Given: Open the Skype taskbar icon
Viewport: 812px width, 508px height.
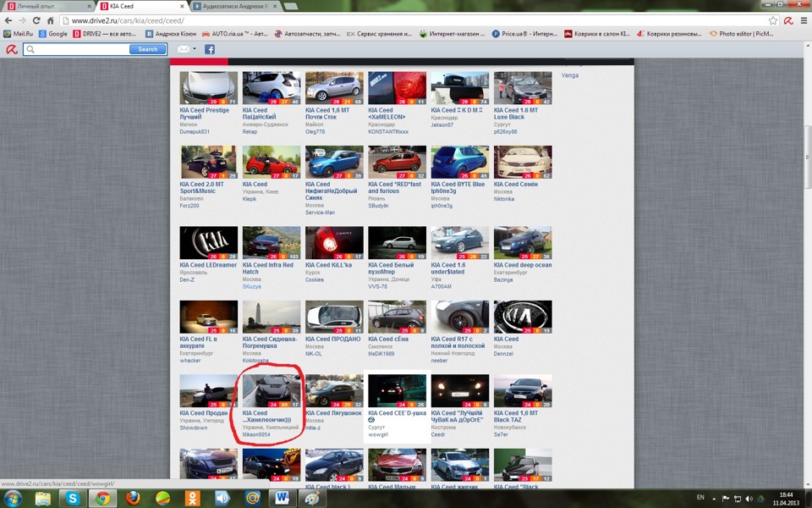Looking at the screenshot, I should [x=73, y=499].
